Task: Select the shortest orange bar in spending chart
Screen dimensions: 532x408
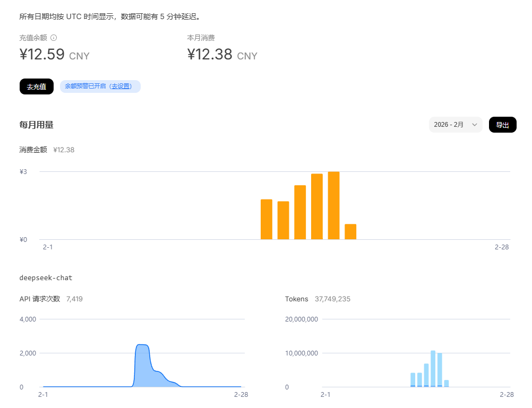Action: pyautogui.click(x=350, y=232)
